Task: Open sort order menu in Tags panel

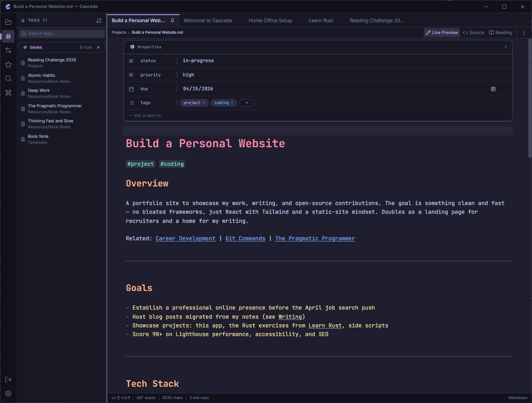Action: pos(98,20)
